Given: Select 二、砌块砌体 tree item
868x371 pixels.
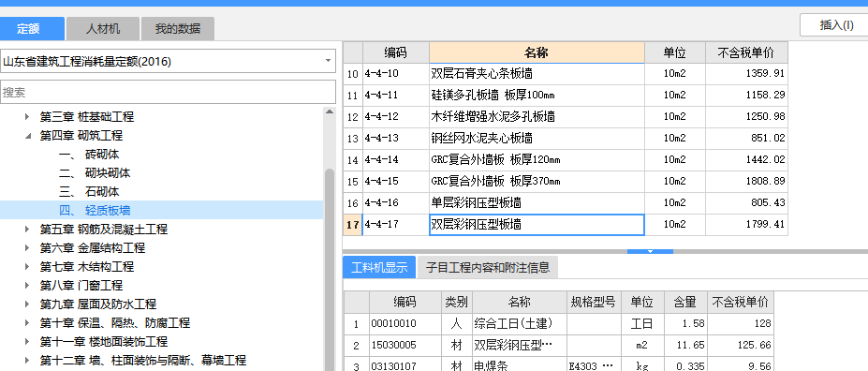Looking at the screenshot, I should 95,173.
